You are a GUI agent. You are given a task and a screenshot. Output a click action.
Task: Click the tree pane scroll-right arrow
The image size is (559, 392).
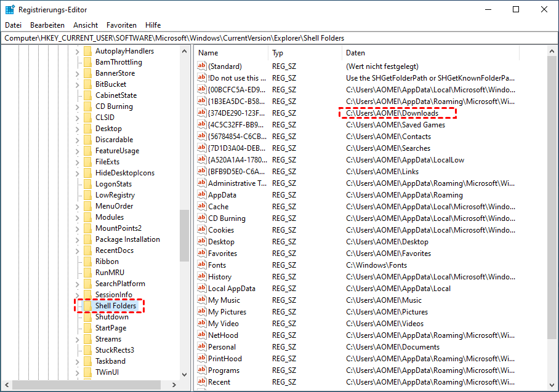(174, 385)
